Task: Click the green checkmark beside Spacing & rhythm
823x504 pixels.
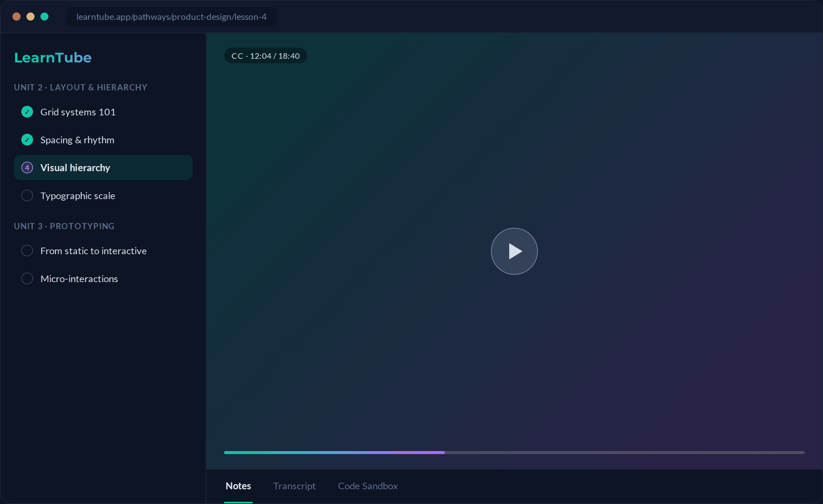Action: (x=27, y=140)
